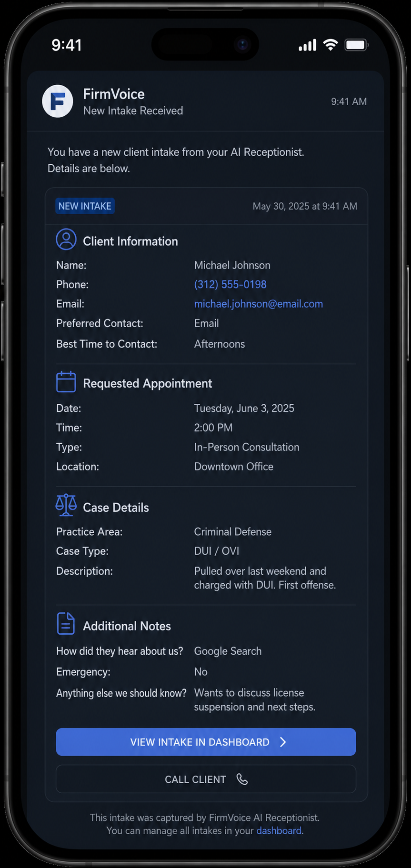Tap the 2:00 PM appointment time
The width and height of the screenshot is (411, 868).
click(213, 428)
